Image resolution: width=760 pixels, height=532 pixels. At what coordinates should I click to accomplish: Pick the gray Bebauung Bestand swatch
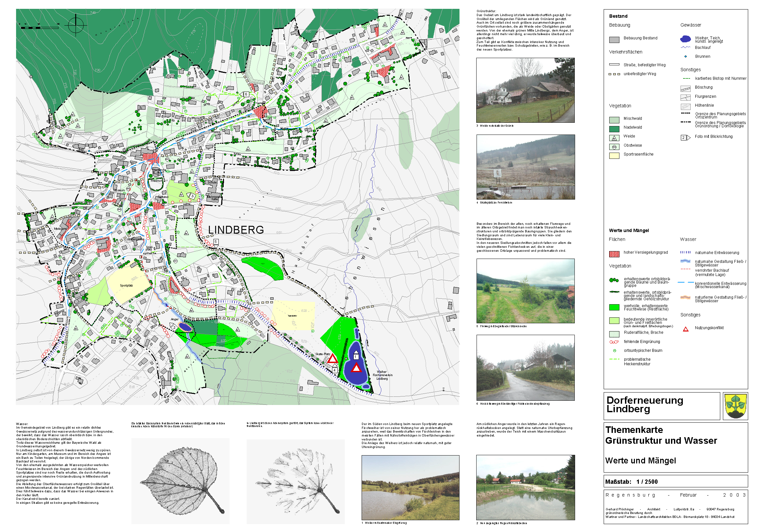point(614,40)
